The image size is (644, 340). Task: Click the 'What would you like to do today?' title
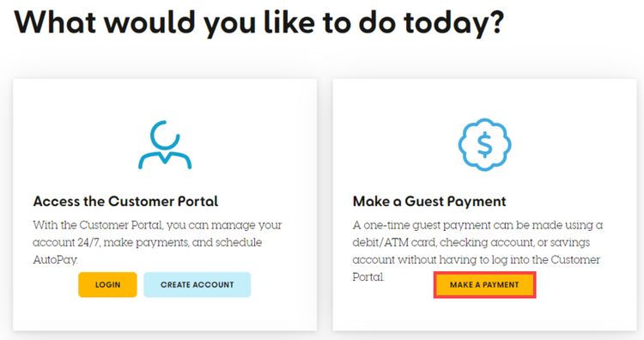tap(258, 22)
